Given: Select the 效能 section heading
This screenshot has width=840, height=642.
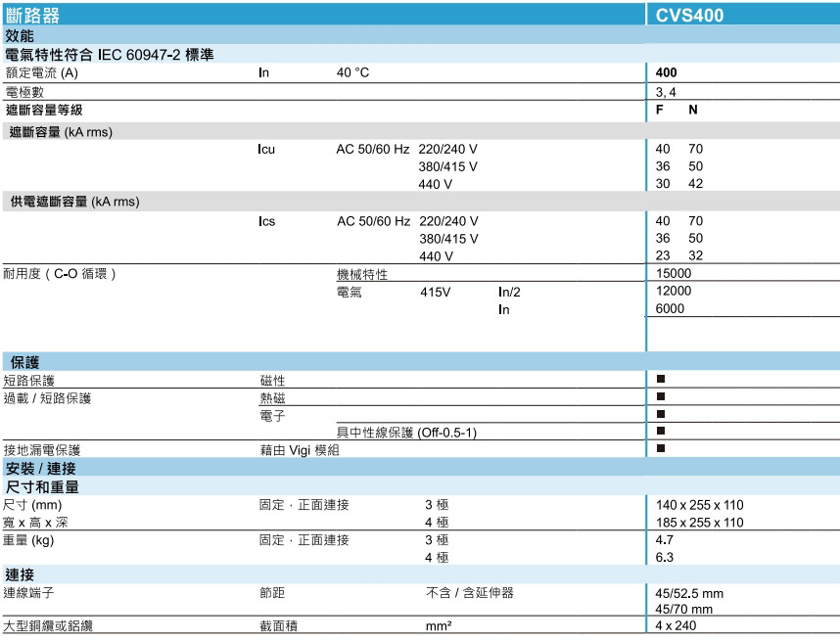Looking at the screenshot, I should [20, 35].
